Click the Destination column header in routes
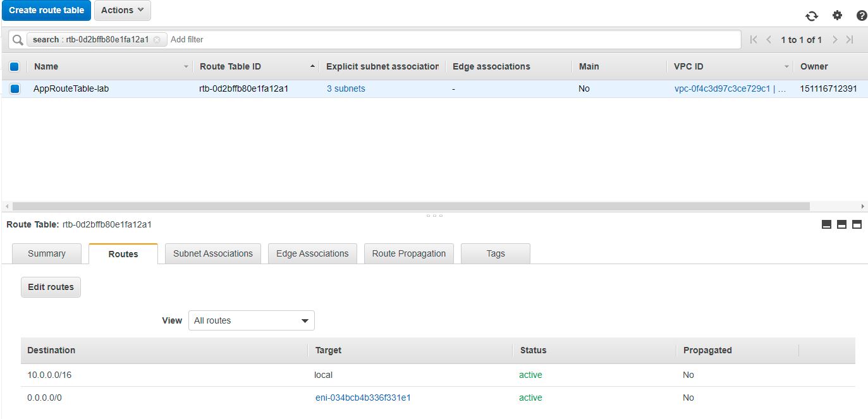 coord(51,350)
